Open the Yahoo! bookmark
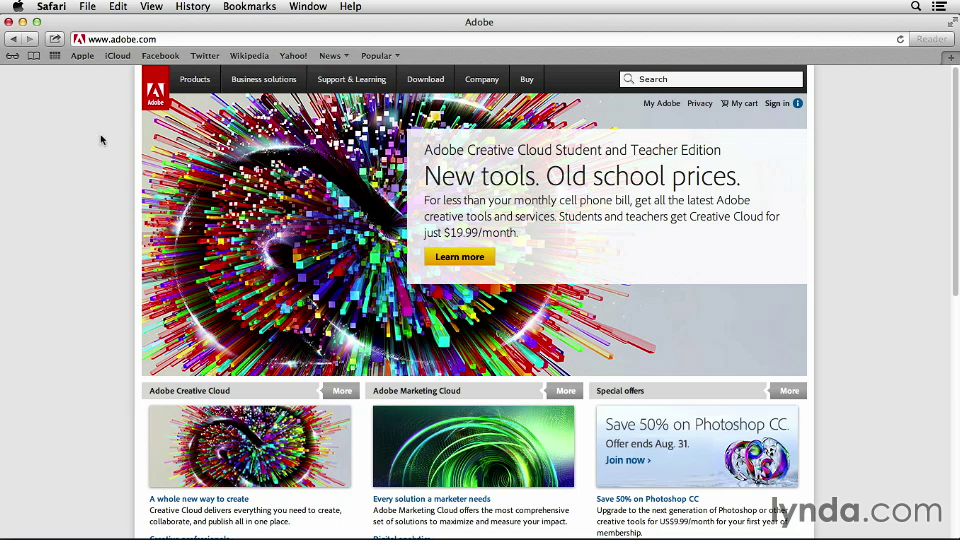Viewport: 960px width, 540px height. (293, 56)
